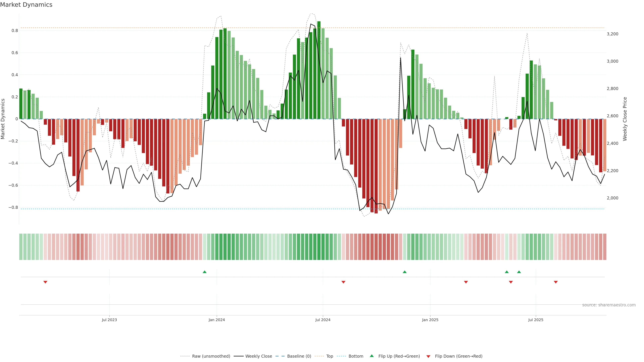Viewport: 644px width, 362px height.
Task: Click the Jul 2024 x-axis label
Action: 323,320
